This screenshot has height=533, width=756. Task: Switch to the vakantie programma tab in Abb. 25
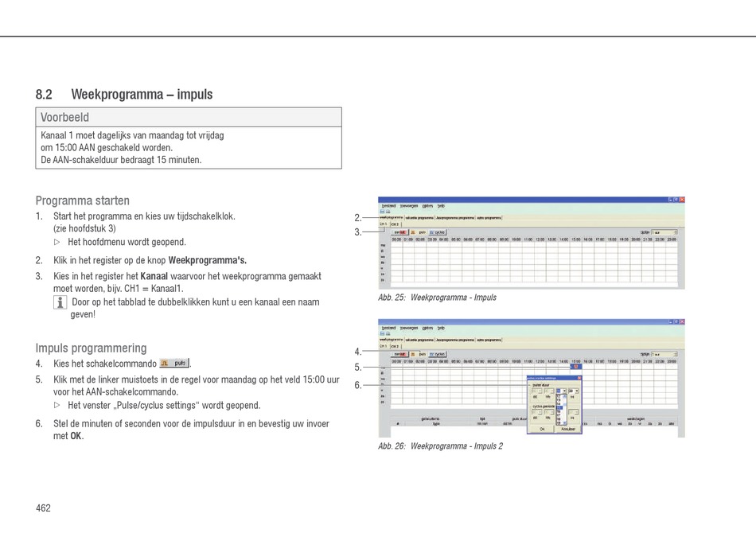click(419, 218)
